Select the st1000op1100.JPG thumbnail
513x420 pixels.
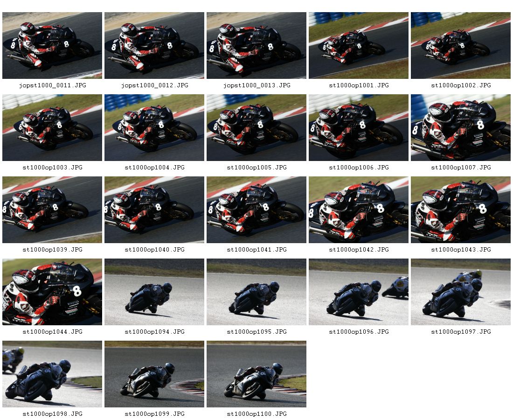256,374
